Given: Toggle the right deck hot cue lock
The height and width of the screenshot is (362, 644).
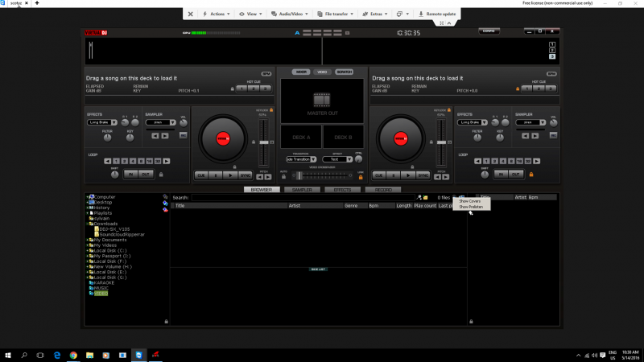Looking at the screenshot, I should 518,88.
